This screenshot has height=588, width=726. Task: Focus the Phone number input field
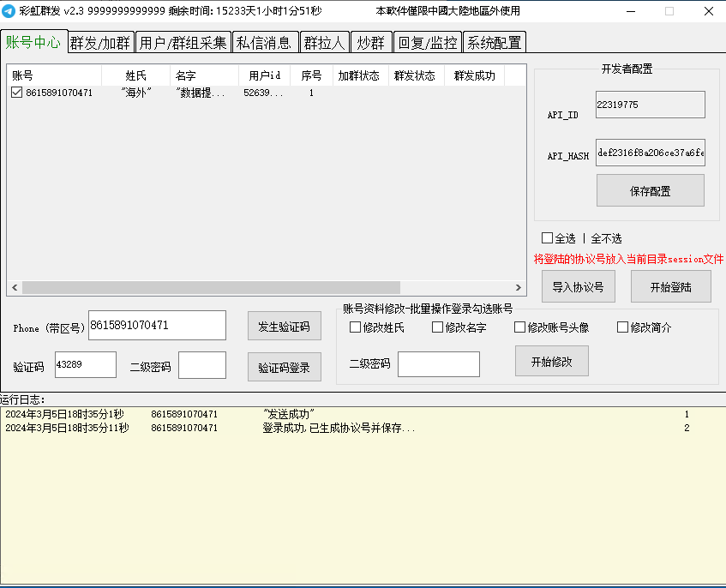[x=157, y=326]
